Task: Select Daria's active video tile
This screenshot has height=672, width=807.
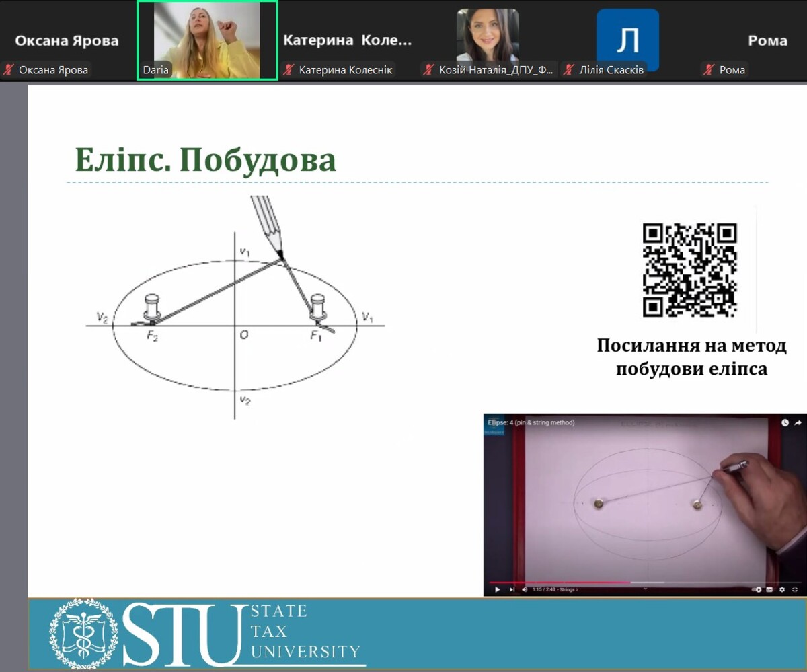Action: [x=206, y=40]
